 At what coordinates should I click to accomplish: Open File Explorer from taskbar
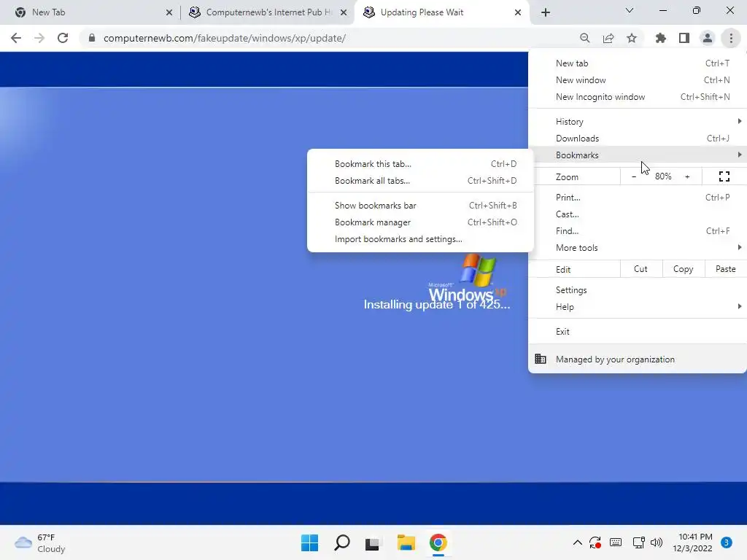(x=406, y=542)
